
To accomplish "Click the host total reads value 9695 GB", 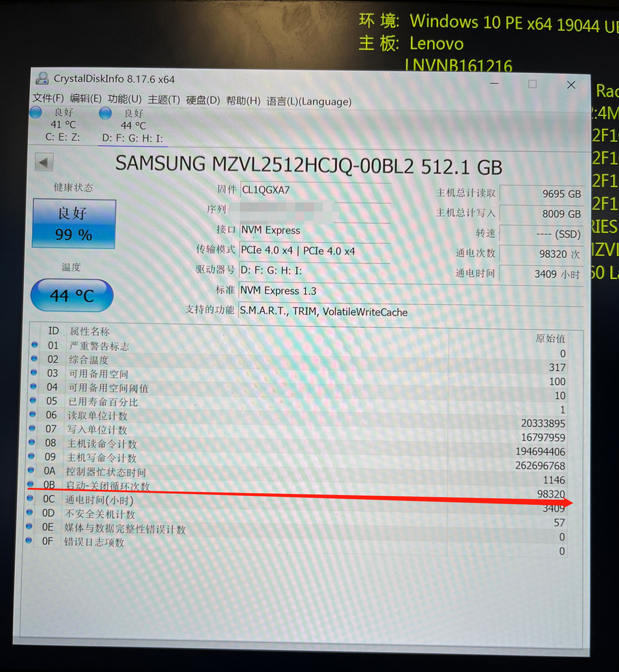I will coord(541,194).
